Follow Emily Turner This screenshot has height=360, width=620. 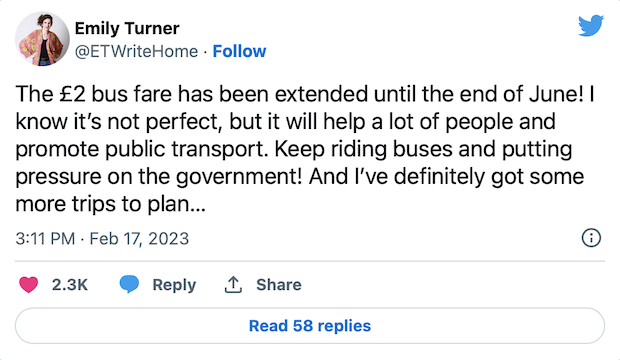coord(239,51)
